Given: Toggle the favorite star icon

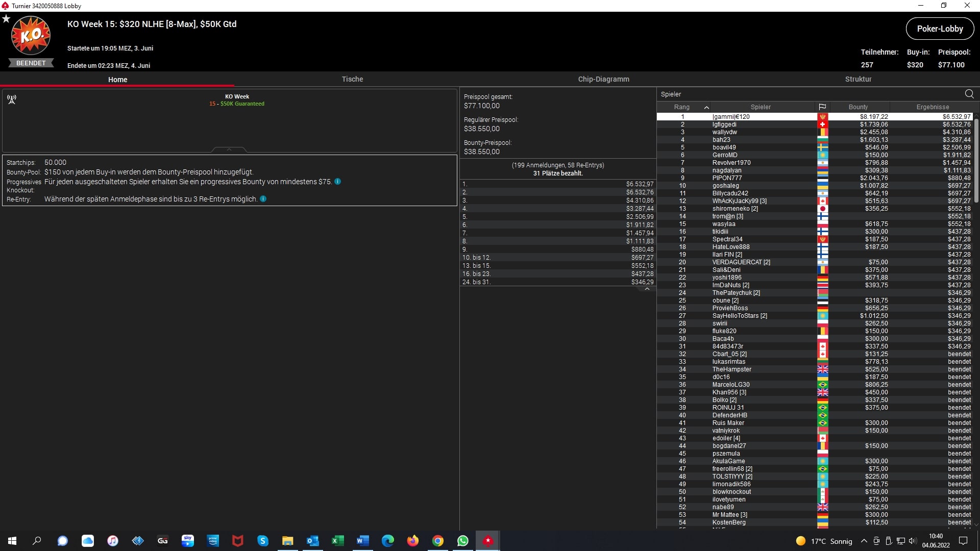Looking at the screenshot, I should pyautogui.click(x=6, y=19).
